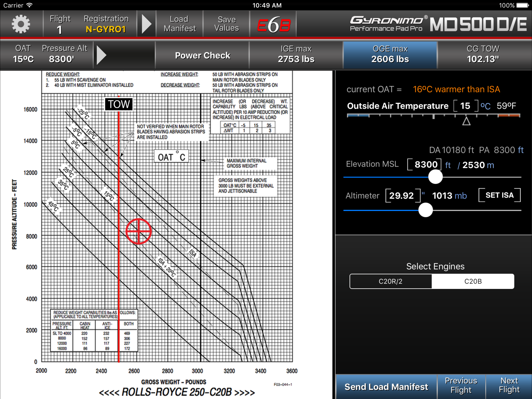532x399 pixels.
Task: Edit the Outside Air Temperature value field
Action: pos(465,106)
